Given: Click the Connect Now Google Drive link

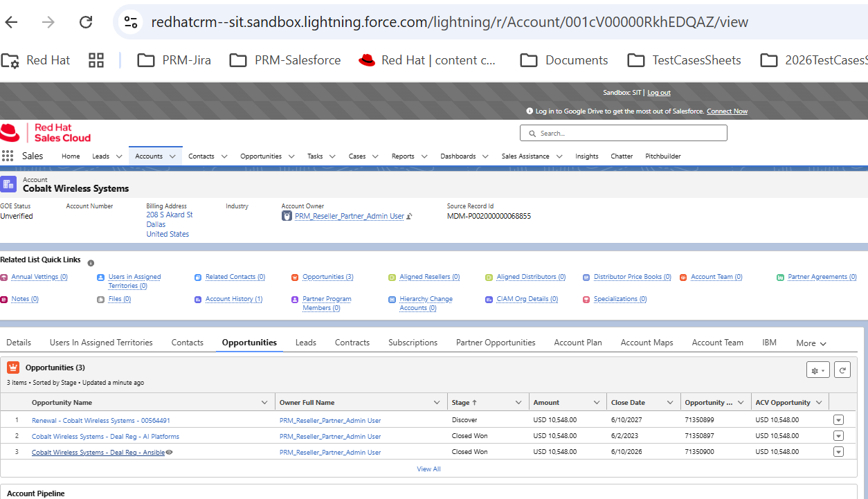Looking at the screenshot, I should (x=727, y=111).
